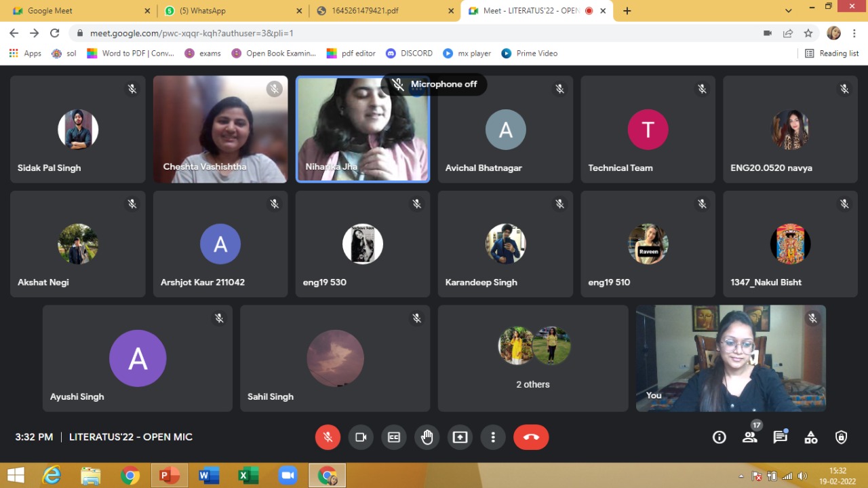Viewport: 868px width, 488px height.
Task: Click the 2 others participants tile
Action: [x=533, y=358]
